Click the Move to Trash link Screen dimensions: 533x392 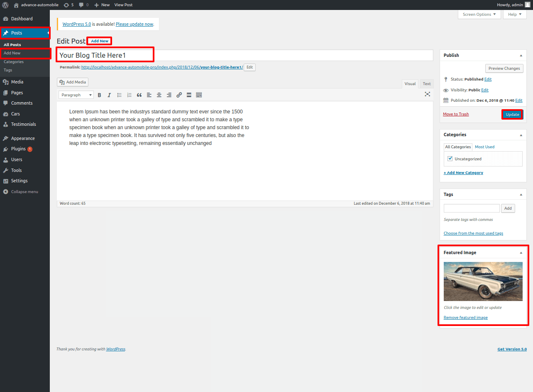456,114
